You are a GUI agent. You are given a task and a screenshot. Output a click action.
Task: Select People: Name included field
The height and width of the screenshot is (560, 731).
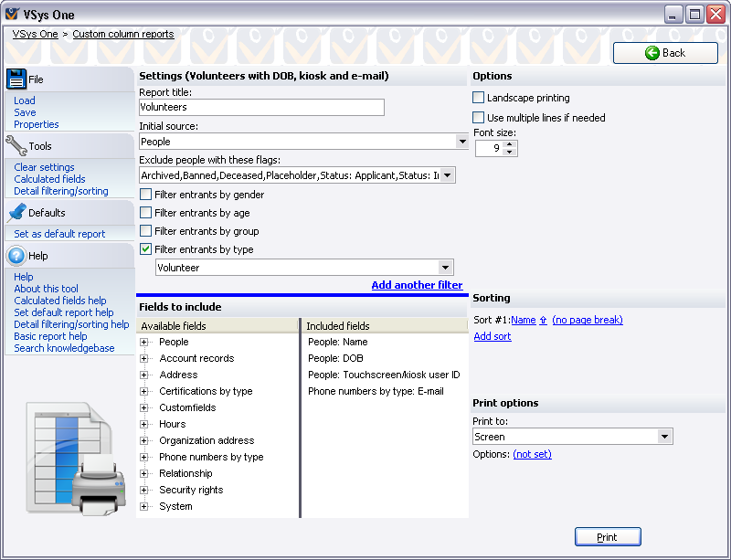[x=338, y=343]
